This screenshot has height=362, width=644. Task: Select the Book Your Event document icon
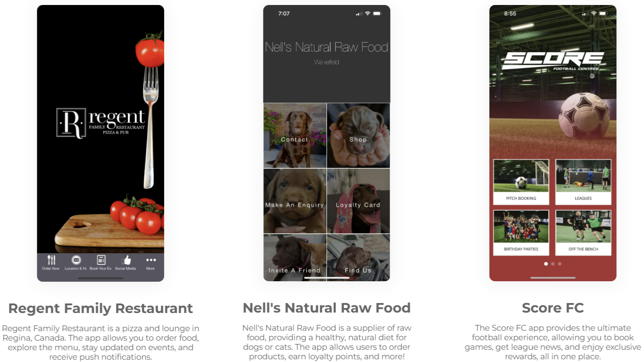pos(101,260)
